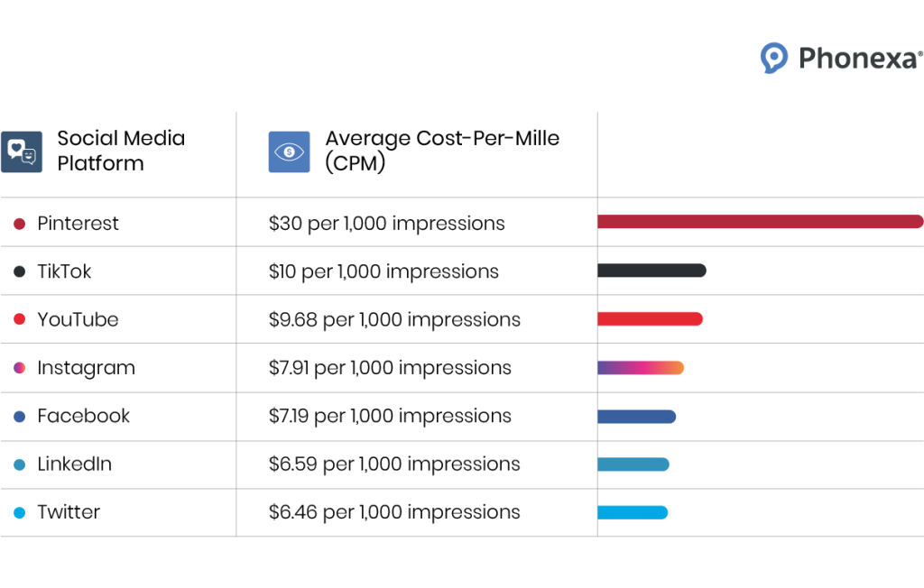The height and width of the screenshot is (588, 924).
Task: Click the long red Pinterest bar
Action: tap(760, 222)
